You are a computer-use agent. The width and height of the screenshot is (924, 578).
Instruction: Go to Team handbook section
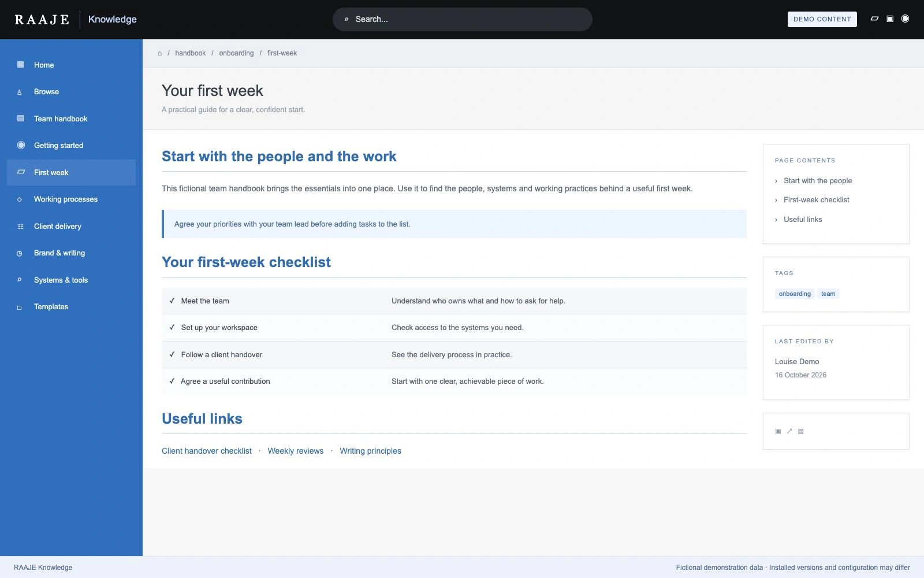pos(71,118)
